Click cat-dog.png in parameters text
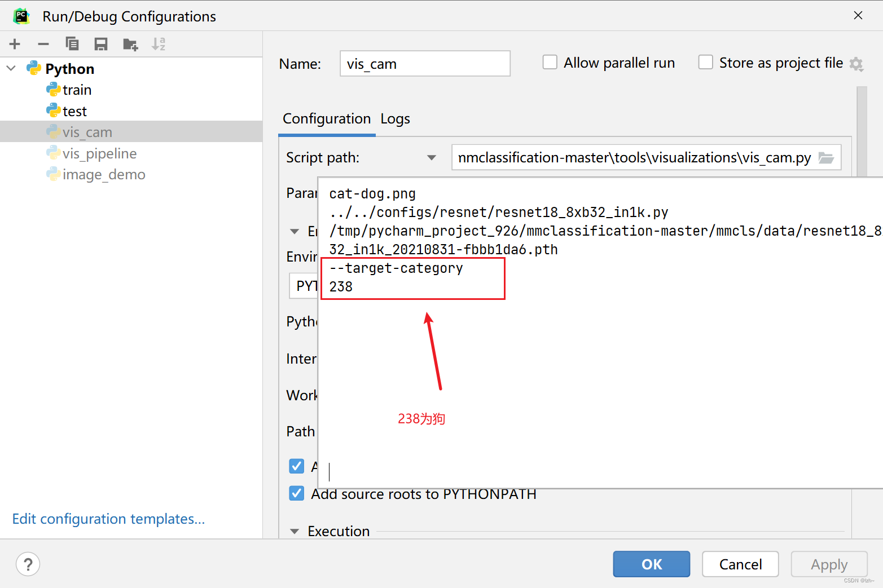883x588 pixels. tap(372, 194)
